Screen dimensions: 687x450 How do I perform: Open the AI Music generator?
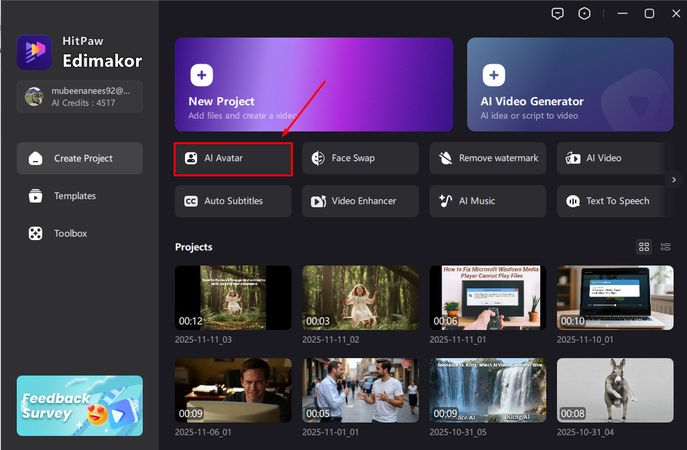coord(488,201)
